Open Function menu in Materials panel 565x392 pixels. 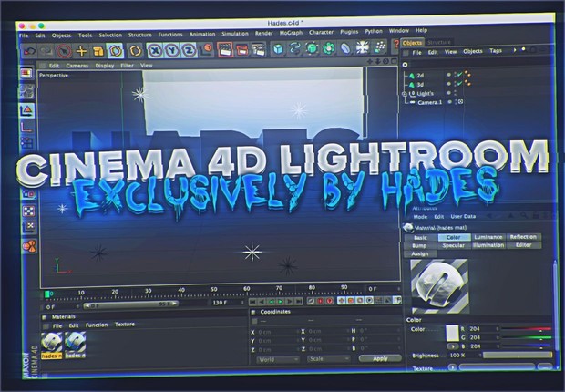click(x=97, y=325)
